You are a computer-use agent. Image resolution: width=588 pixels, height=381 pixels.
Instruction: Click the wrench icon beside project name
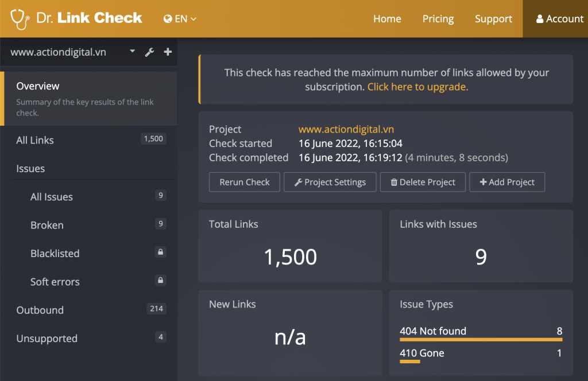pyautogui.click(x=150, y=52)
